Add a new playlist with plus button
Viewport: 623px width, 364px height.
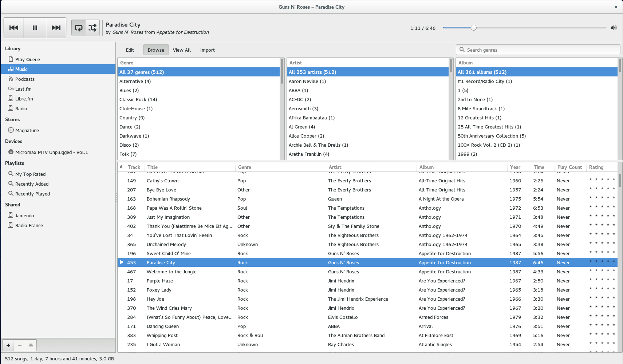pyautogui.click(x=8, y=345)
